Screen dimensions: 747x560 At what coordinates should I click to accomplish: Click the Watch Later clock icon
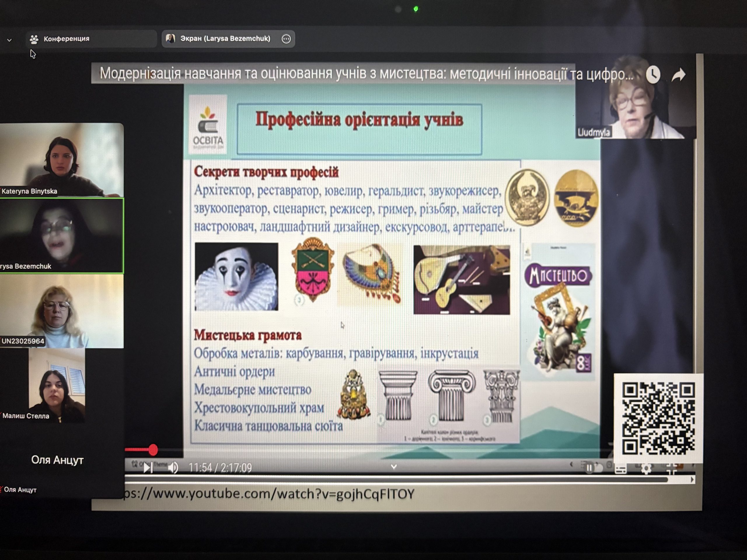[653, 75]
